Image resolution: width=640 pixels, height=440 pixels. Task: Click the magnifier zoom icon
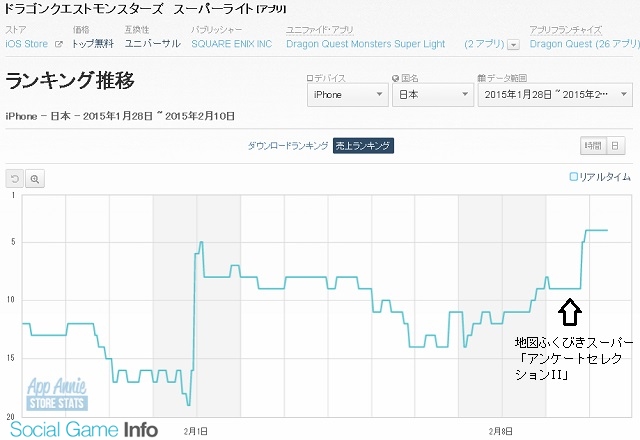35,178
